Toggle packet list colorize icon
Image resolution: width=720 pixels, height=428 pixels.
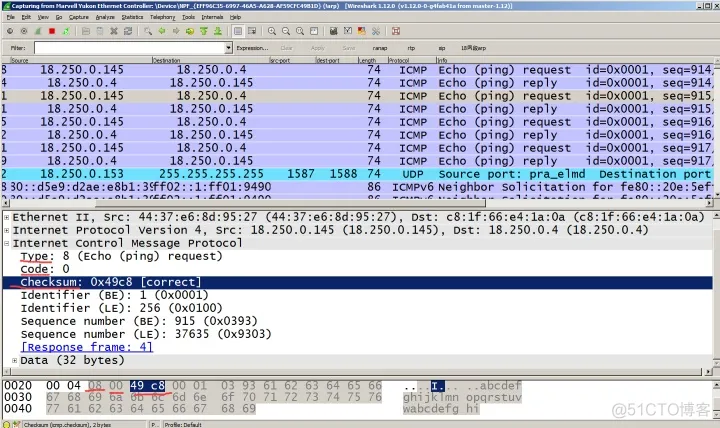[238, 31]
